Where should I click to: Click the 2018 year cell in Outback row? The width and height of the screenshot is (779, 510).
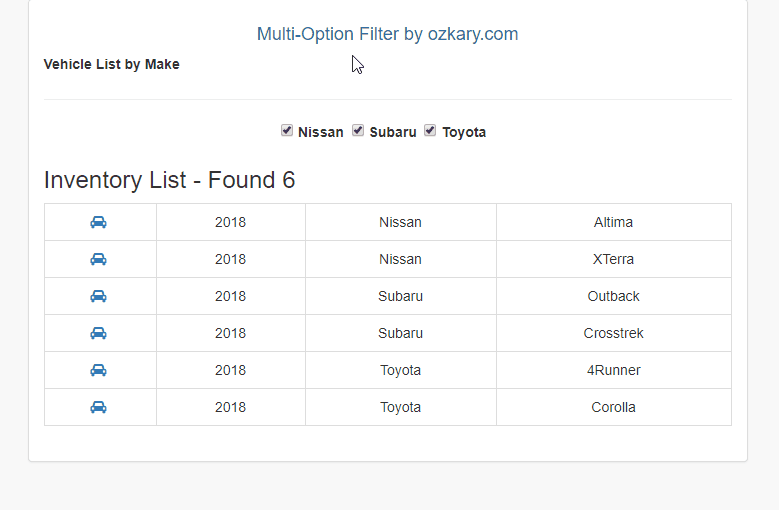231,296
